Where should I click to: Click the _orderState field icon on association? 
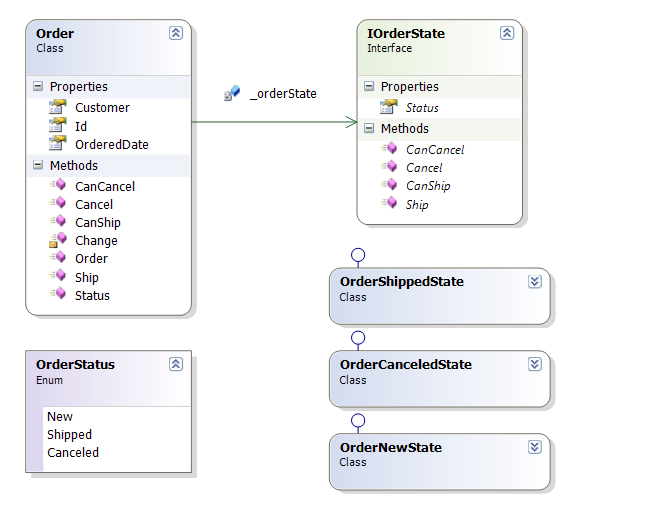[x=232, y=93]
